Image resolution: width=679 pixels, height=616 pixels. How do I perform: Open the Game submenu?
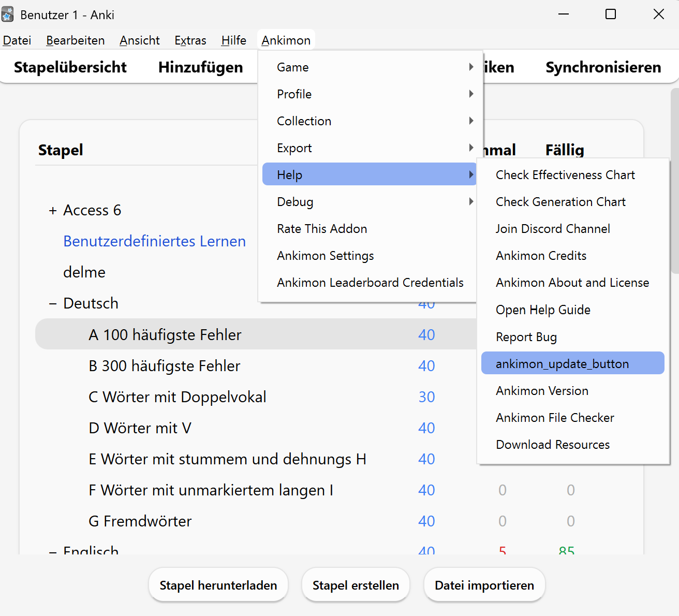click(370, 67)
